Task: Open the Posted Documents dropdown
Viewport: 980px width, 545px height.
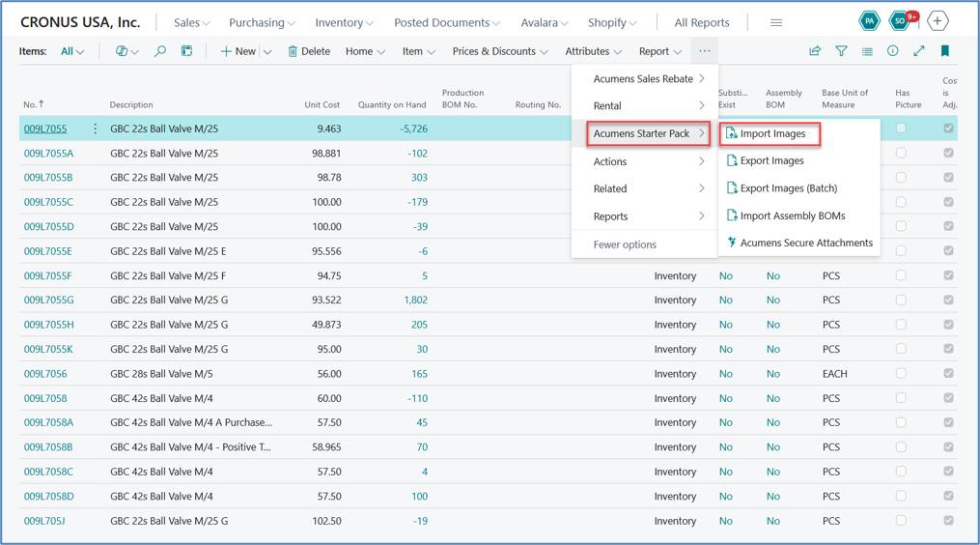Action: (x=447, y=22)
